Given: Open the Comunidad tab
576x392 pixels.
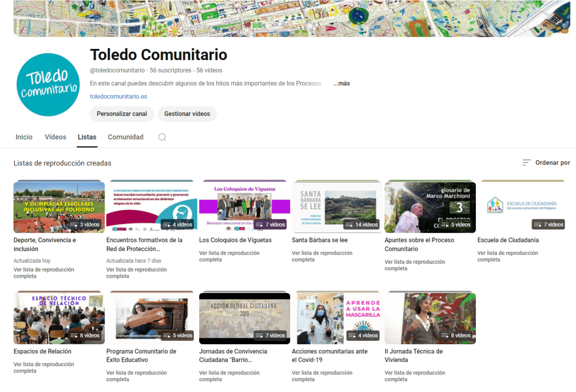Looking at the screenshot, I should [x=125, y=137].
